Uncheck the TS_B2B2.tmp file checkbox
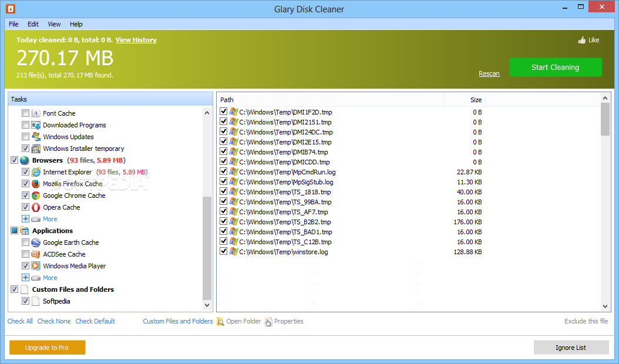 pos(223,221)
